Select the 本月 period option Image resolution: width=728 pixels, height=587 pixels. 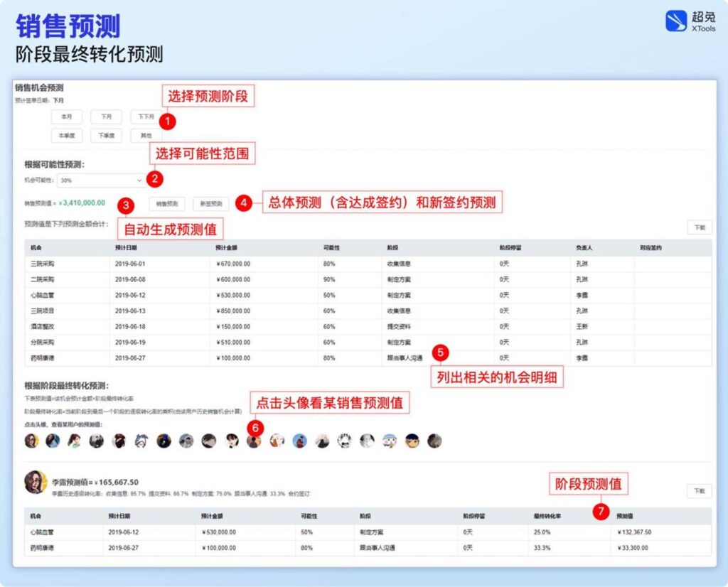click(66, 117)
